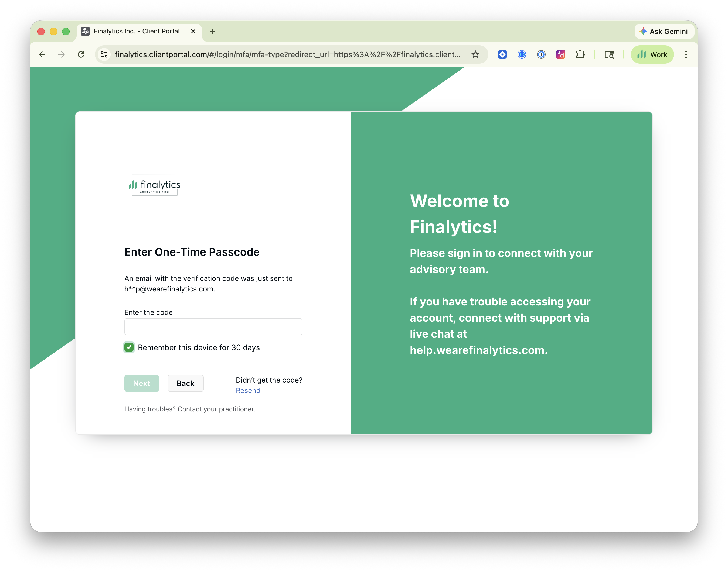Click the Ask Gemini button
The width and height of the screenshot is (728, 572).
(x=664, y=32)
